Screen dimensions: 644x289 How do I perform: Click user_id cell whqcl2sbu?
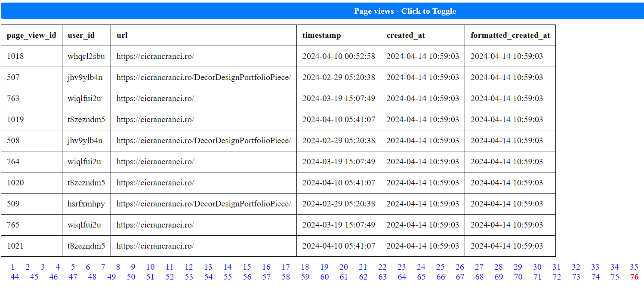point(86,56)
